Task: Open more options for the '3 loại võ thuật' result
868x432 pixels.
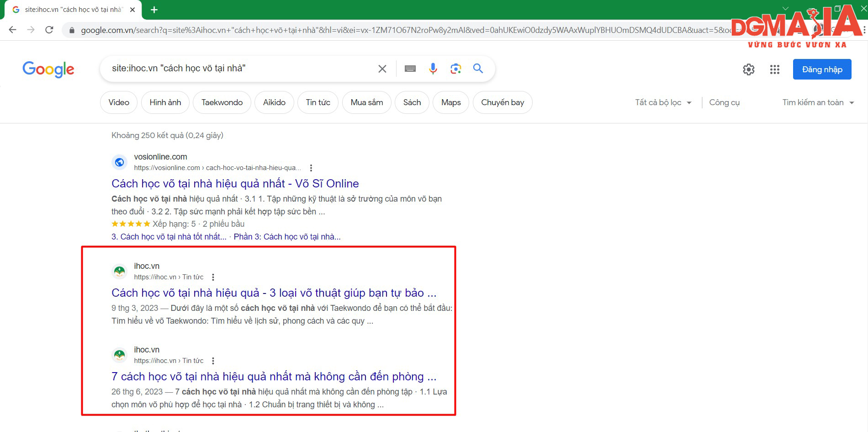Action: pos(213,277)
